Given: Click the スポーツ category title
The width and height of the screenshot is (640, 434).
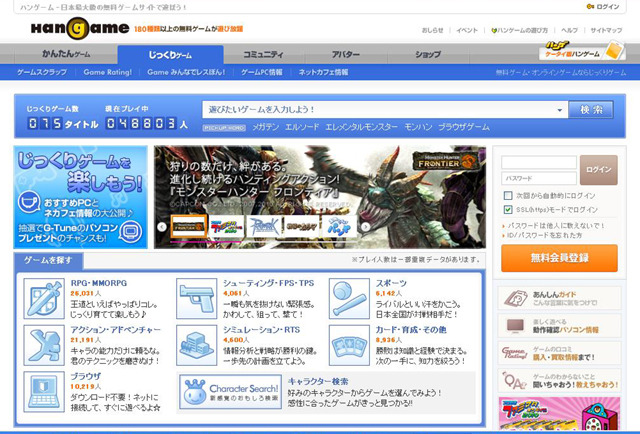Looking at the screenshot, I should pyautogui.click(x=391, y=283).
